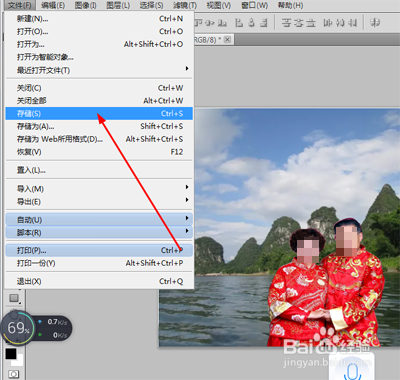Click align horizontal centers icon in options bar
This screenshot has height=380, width=400.
(x=251, y=23)
